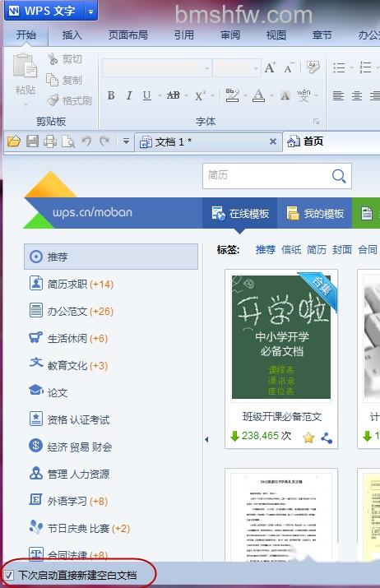Share the 班级开课必备范文 template
Viewport: 380px width, 588px height.
pyautogui.click(x=327, y=438)
